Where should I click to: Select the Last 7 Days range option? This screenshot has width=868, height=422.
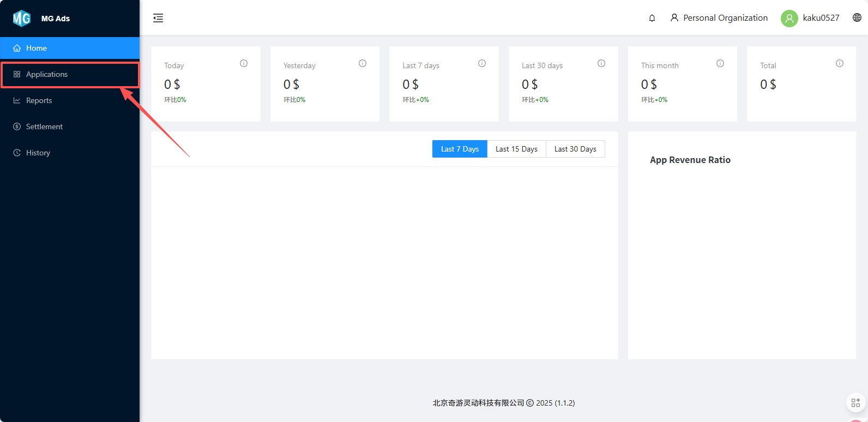460,149
